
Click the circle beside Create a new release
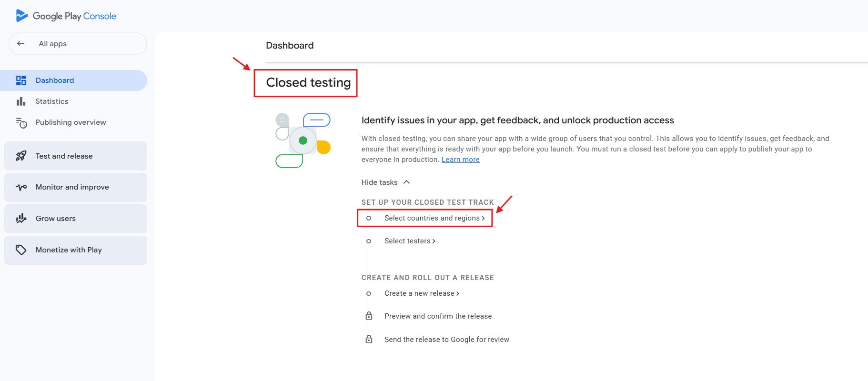369,293
